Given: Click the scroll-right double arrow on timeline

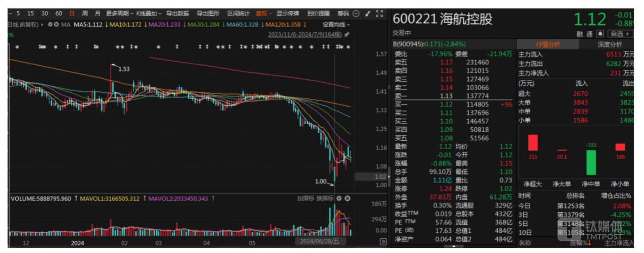Looking at the screenshot, I should tap(383, 241).
